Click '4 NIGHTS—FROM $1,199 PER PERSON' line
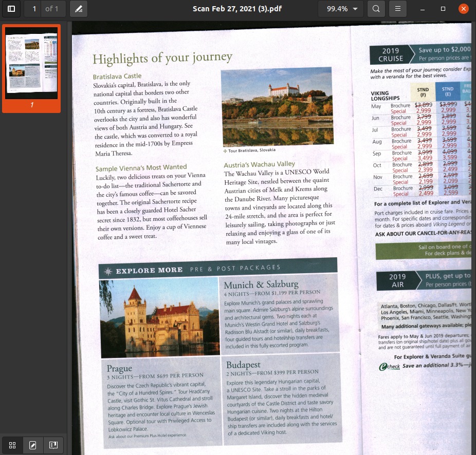476x455 pixels. click(x=272, y=293)
